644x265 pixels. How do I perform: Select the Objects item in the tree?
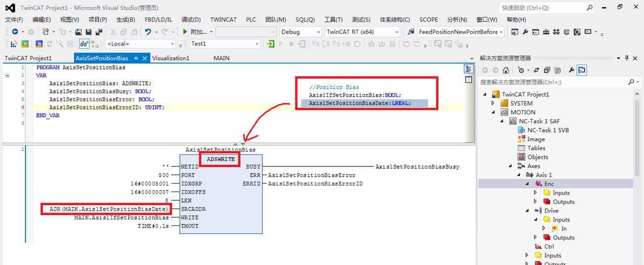pyautogui.click(x=538, y=157)
